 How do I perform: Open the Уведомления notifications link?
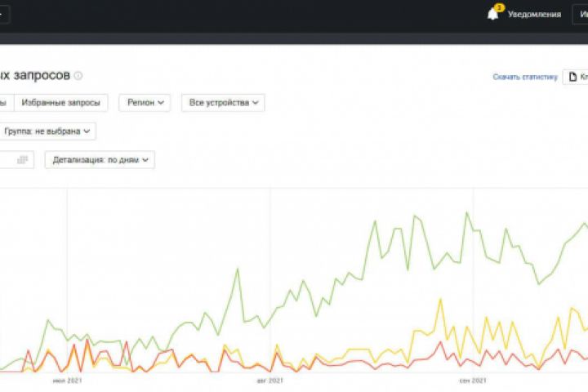pos(534,15)
